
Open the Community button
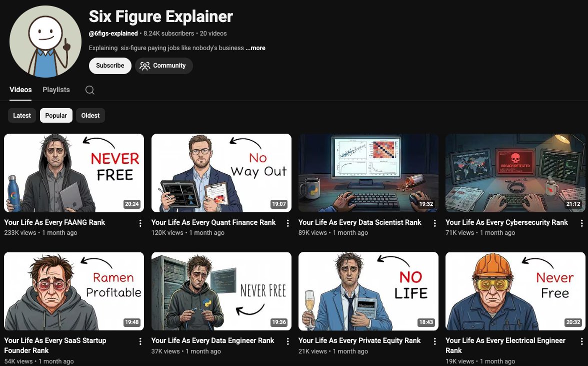164,65
